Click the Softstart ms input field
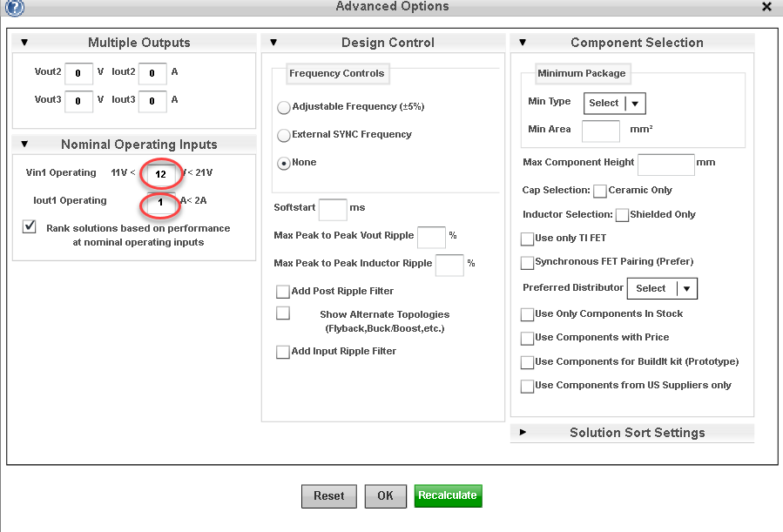 (x=334, y=209)
